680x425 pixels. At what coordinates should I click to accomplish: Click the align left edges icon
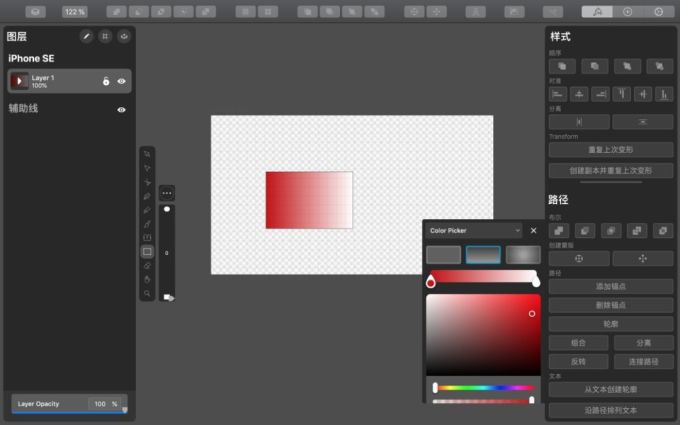pyautogui.click(x=558, y=94)
